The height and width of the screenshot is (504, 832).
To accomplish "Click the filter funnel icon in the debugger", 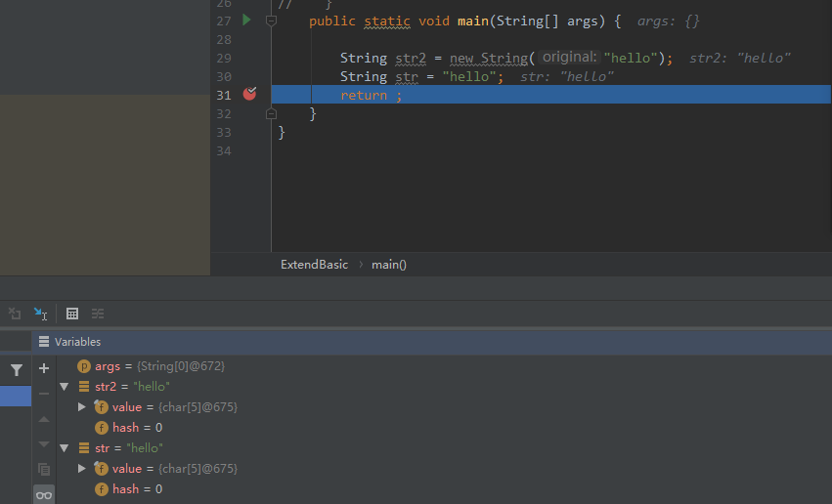I will [17, 370].
